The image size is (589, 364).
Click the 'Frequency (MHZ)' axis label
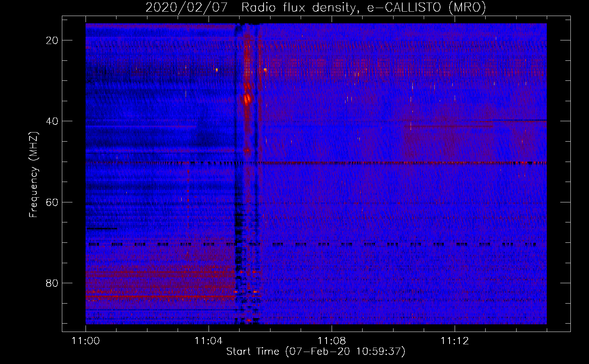[33, 175]
